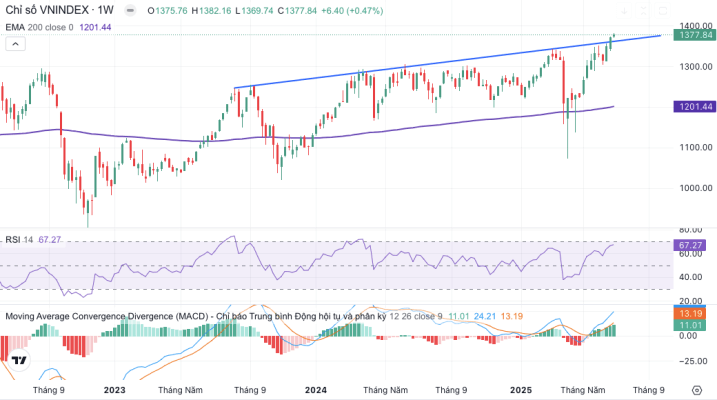Select the EMA 200 close 0 indicator legend
Screen dimensions: 717x400
click(39, 27)
